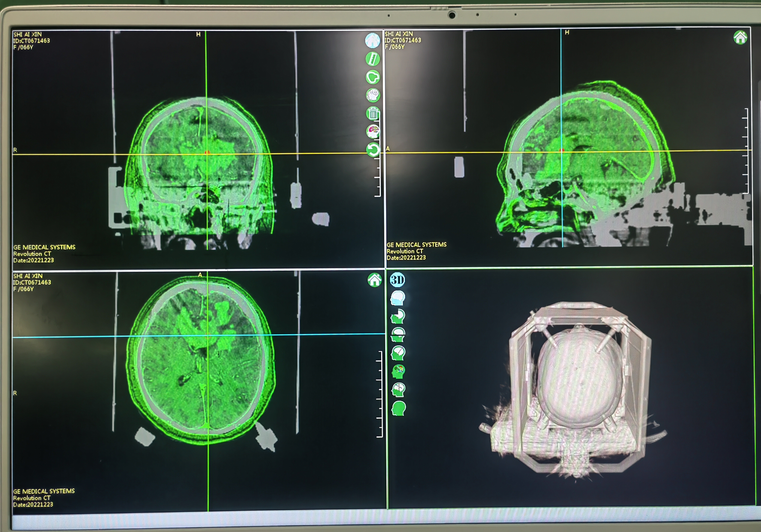Select the horizontally sliced head view icon

pos(398,335)
